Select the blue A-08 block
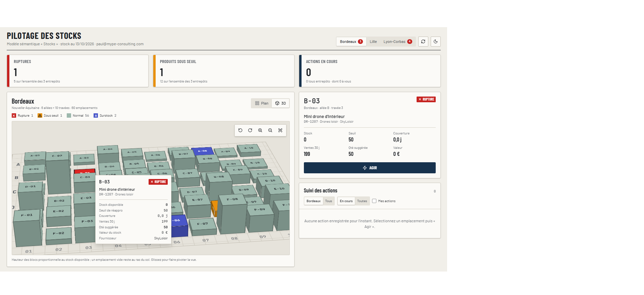Image resolution: width=644 pixels, height=295 pixels. [x=202, y=152]
